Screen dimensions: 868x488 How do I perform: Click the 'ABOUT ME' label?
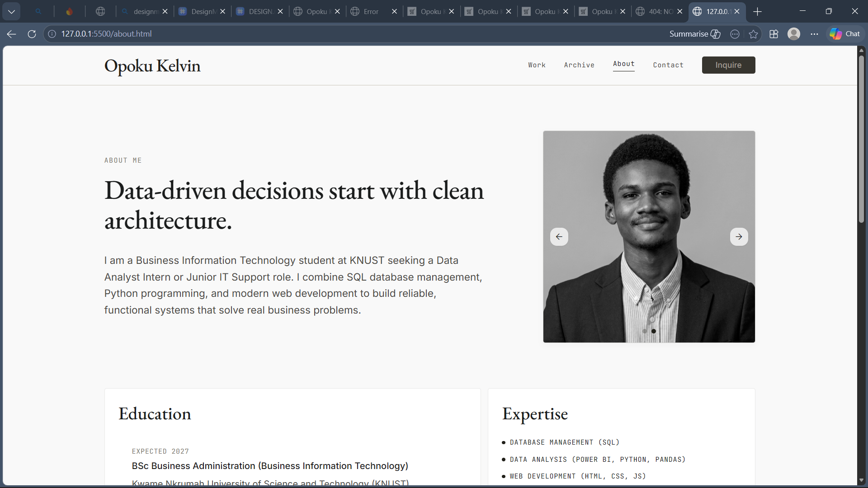click(x=123, y=160)
